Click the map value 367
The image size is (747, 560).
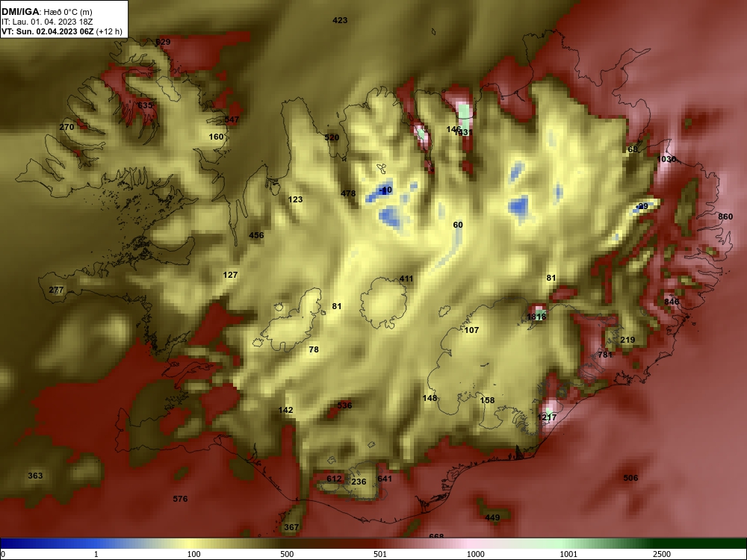(291, 527)
